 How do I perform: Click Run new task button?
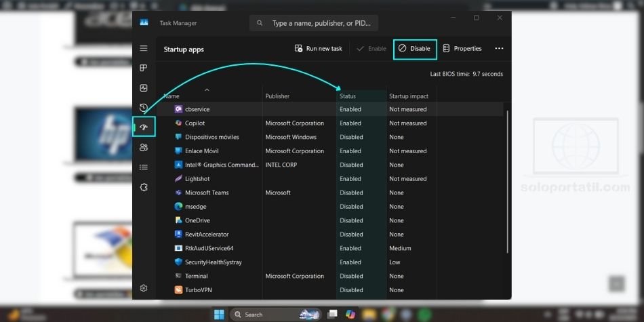pyautogui.click(x=318, y=49)
